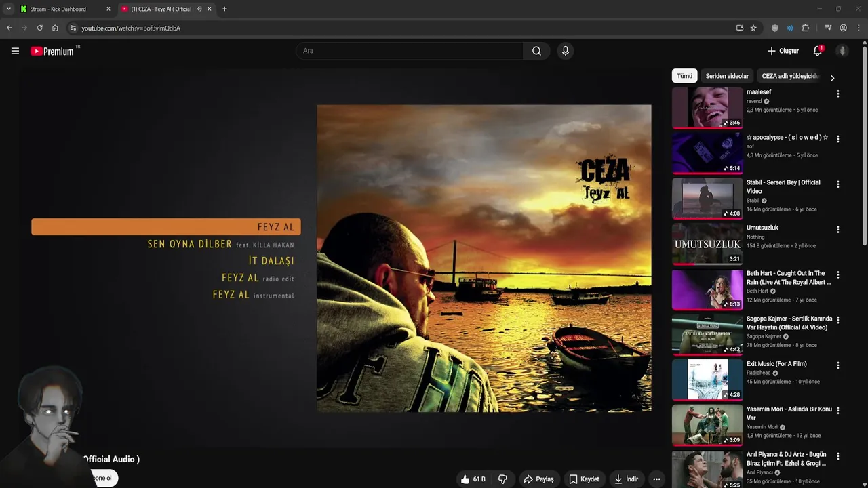Like the video with thumbs-up 61 B
Viewport: 868px width, 488px height.
pos(473,479)
